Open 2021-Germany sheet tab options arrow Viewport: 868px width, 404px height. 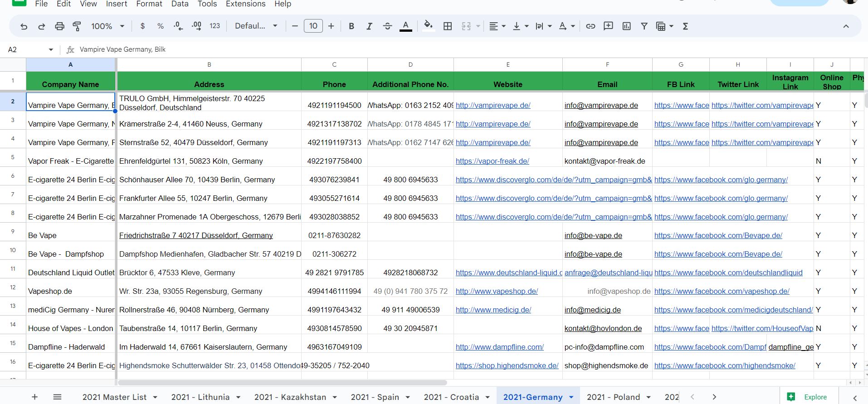pos(571,397)
